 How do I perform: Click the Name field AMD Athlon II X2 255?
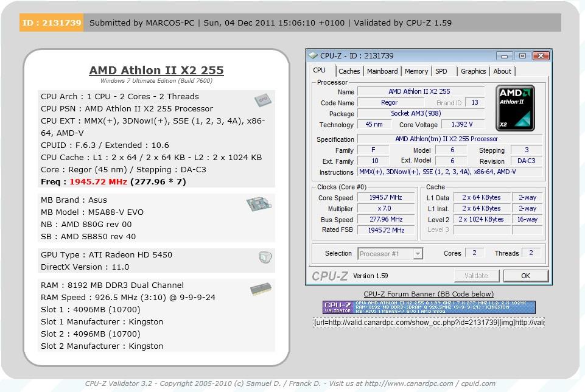tap(421, 91)
